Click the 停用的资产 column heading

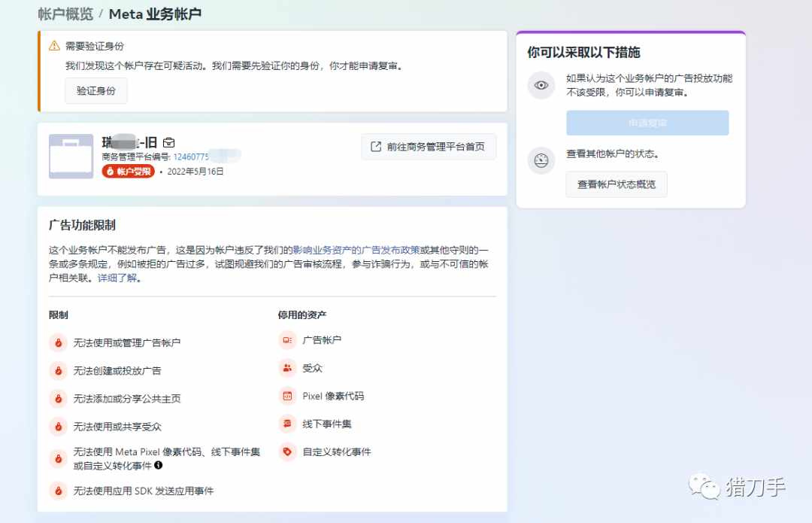(302, 315)
